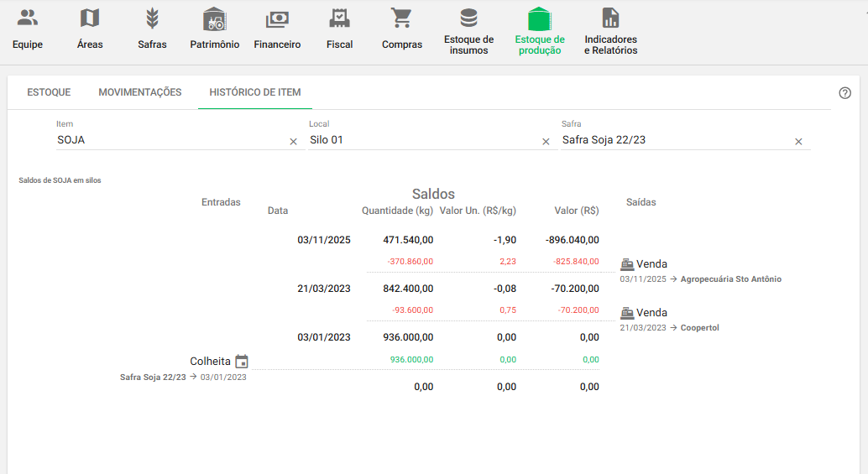Clear the SOJA item field
The image size is (868, 474).
[293, 142]
